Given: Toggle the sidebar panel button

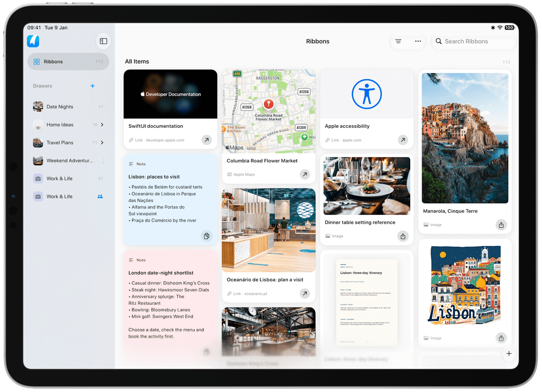Looking at the screenshot, I should 103,41.
